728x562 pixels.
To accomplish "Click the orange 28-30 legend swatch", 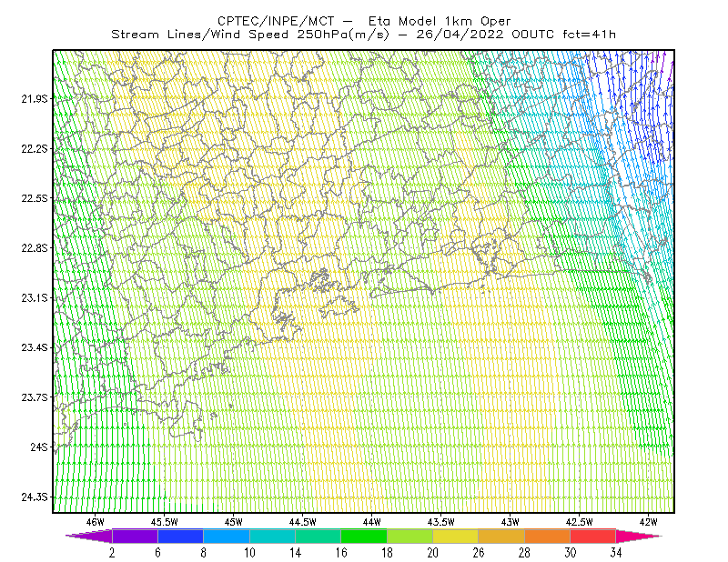I will [x=548, y=536].
